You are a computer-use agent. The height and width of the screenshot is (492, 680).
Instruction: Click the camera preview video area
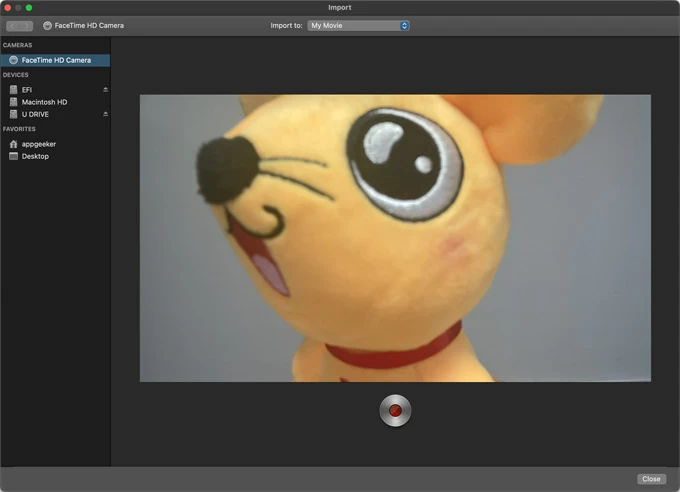point(395,238)
